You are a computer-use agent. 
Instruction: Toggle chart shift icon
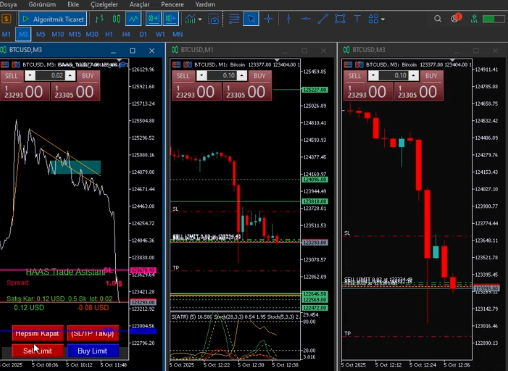click(x=171, y=19)
